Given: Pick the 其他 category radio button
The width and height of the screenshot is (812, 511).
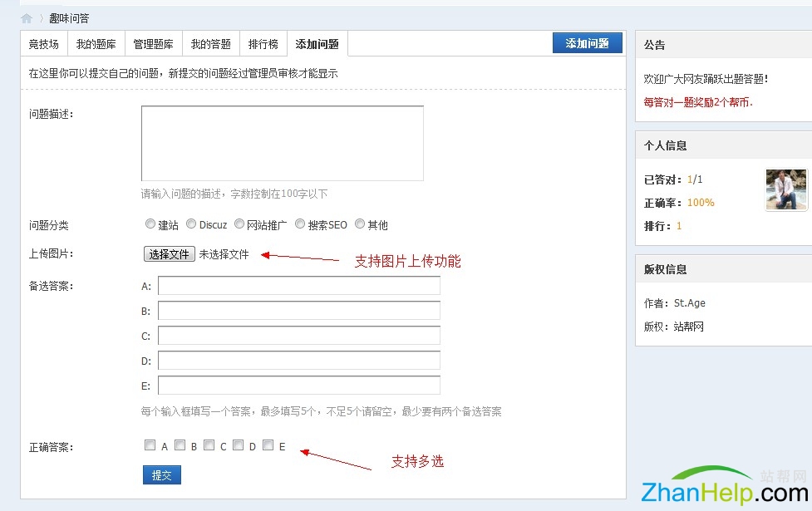Looking at the screenshot, I should pyautogui.click(x=360, y=224).
